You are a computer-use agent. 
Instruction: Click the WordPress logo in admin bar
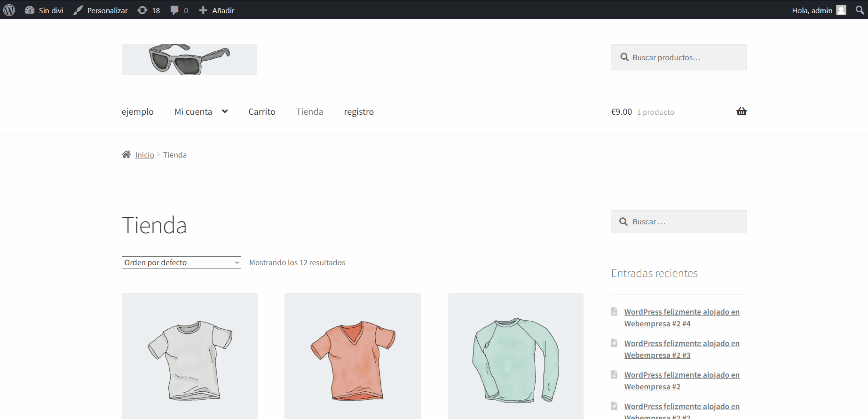tap(9, 10)
